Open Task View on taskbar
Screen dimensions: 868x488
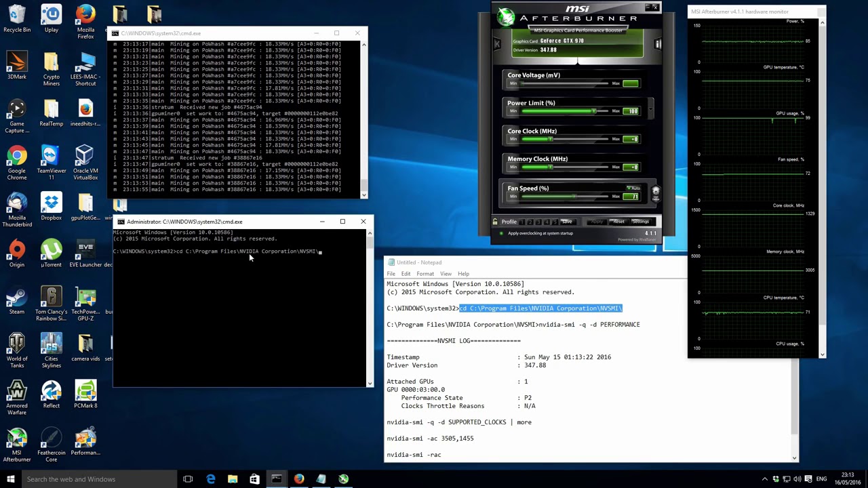188,479
